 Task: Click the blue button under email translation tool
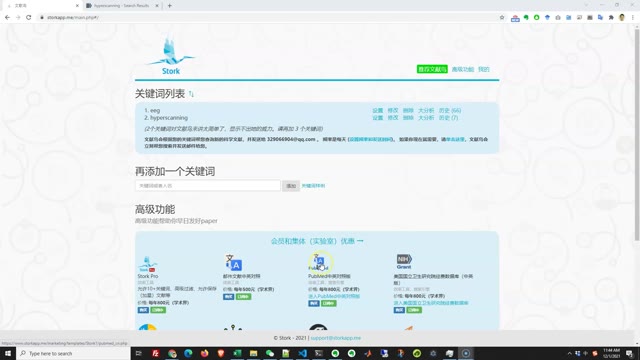[229, 297]
